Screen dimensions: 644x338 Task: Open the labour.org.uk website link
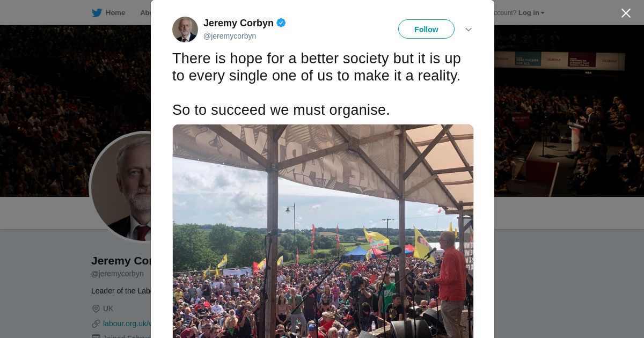pyautogui.click(x=127, y=324)
